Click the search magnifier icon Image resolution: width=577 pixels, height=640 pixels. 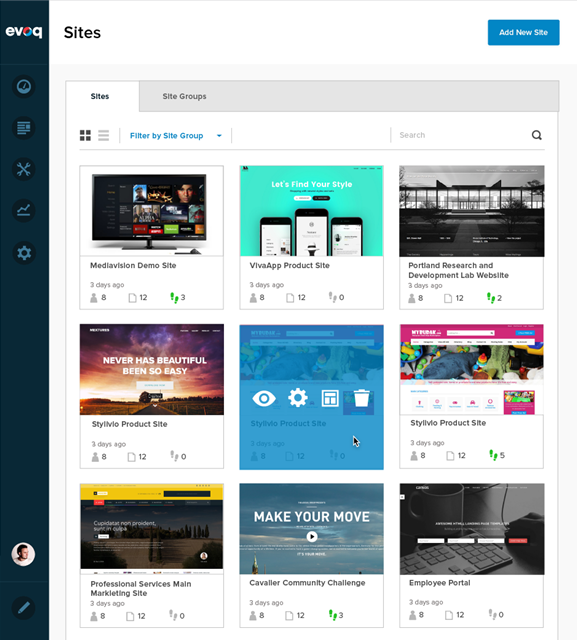[x=537, y=135]
